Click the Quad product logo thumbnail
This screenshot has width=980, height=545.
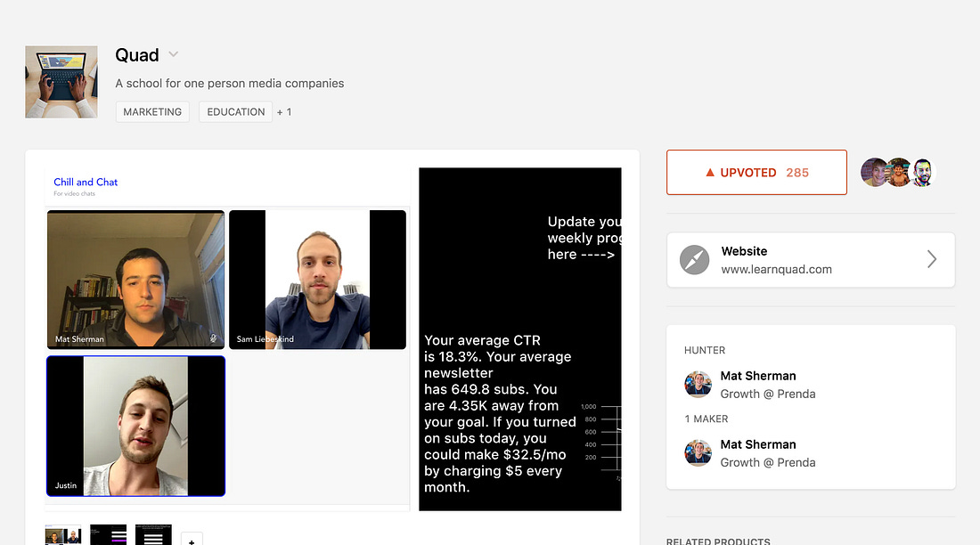point(61,82)
